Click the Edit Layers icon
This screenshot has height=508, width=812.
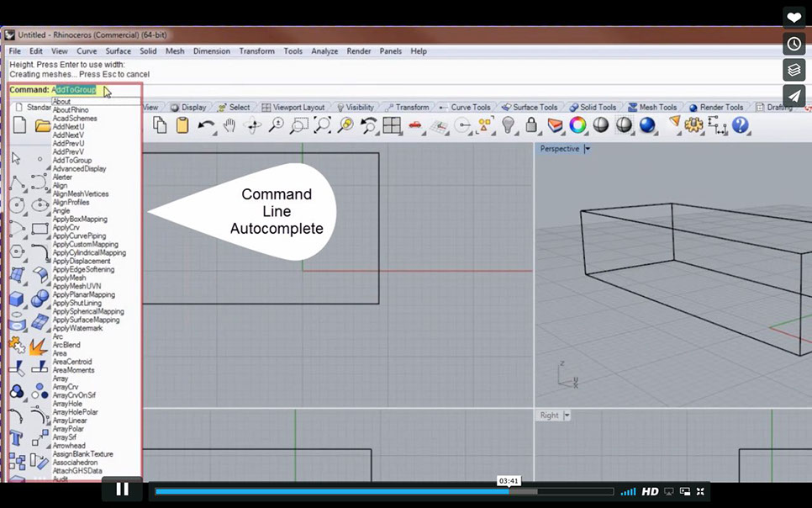click(555, 125)
